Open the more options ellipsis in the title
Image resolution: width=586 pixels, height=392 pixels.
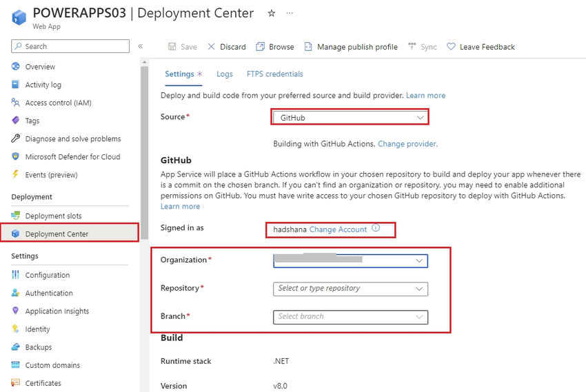pos(290,13)
